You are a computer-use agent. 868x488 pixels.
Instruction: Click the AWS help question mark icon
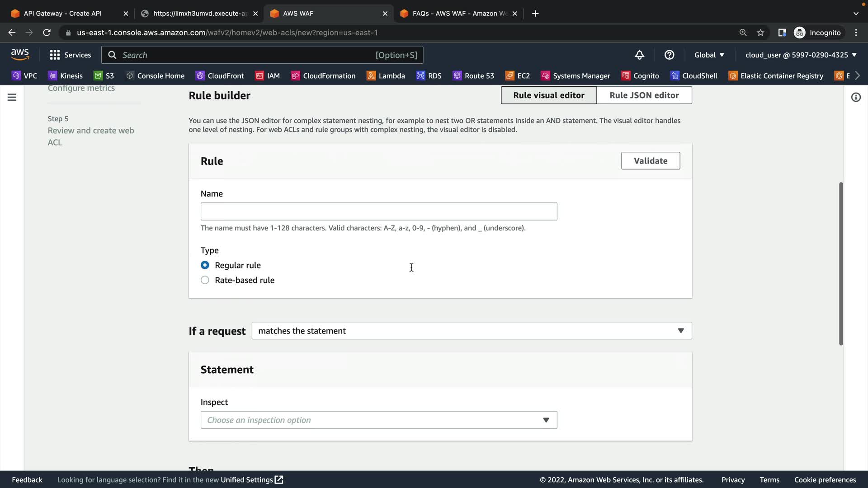[x=669, y=55]
